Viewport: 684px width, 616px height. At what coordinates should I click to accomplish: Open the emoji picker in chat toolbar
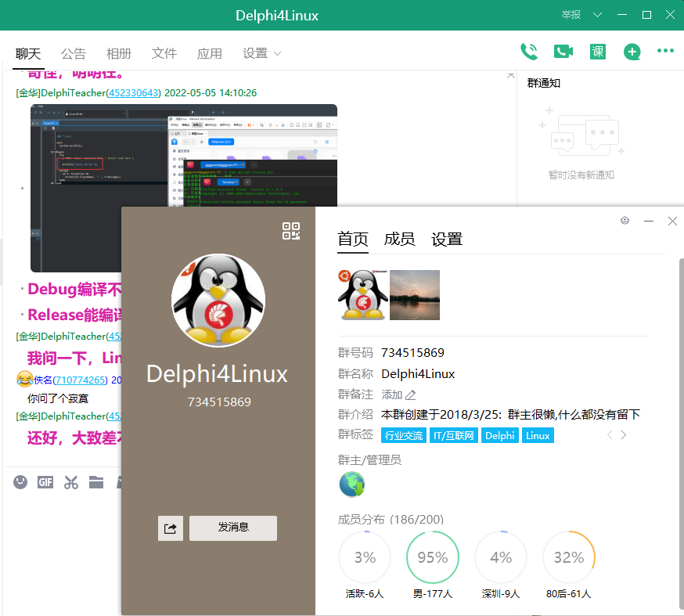[x=20, y=482]
